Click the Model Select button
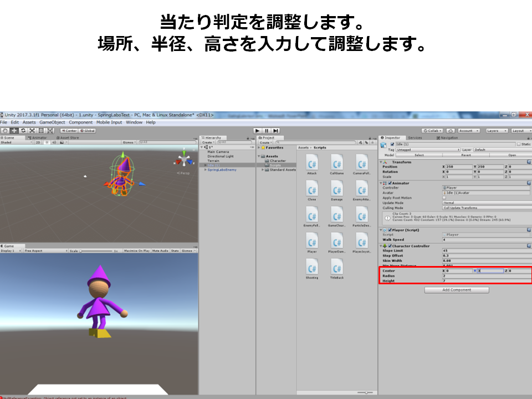Viewport: 532px width, 399px height. (419, 155)
